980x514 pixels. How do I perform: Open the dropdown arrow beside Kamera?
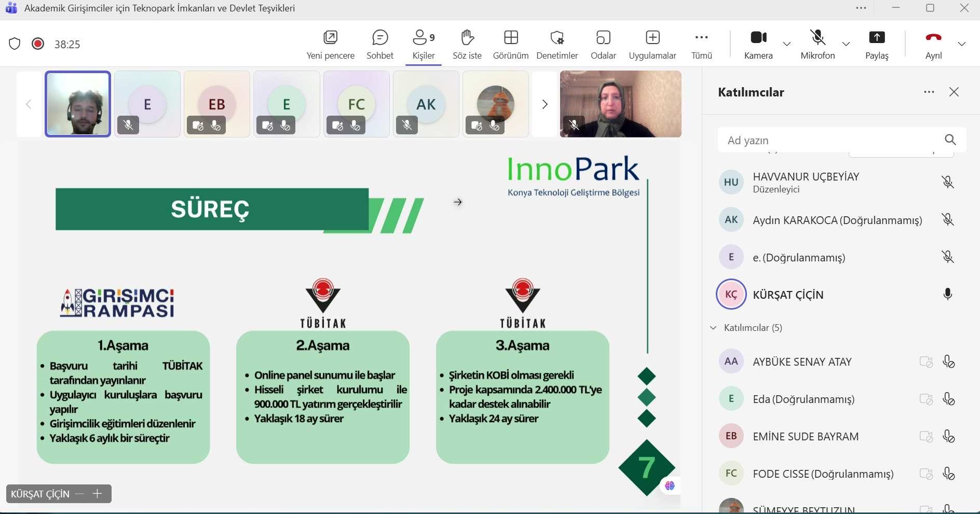pos(787,44)
